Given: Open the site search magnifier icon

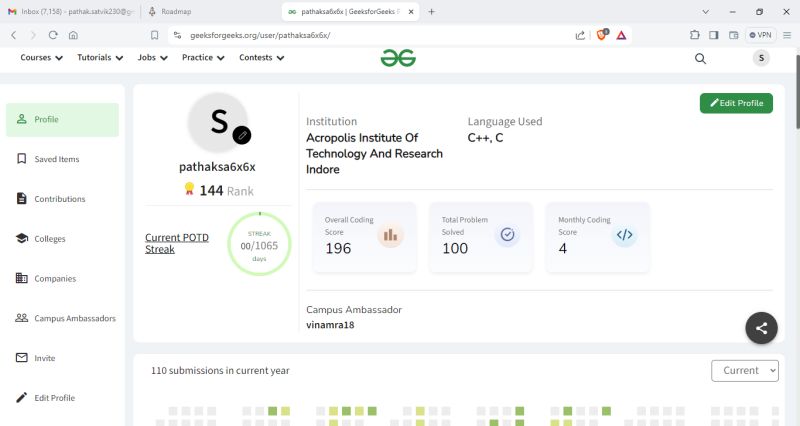Looking at the screenshot, I should coord(700,58).
